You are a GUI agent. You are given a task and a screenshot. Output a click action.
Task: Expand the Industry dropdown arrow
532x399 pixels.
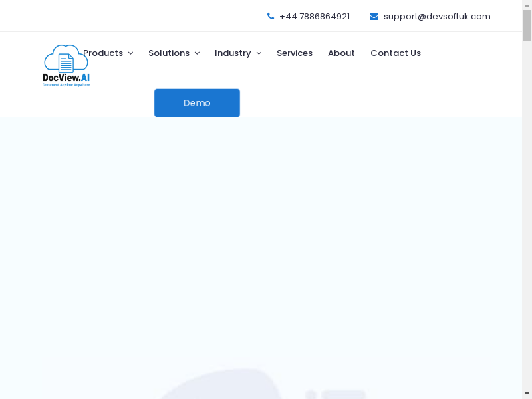click(x=259, y=53)
